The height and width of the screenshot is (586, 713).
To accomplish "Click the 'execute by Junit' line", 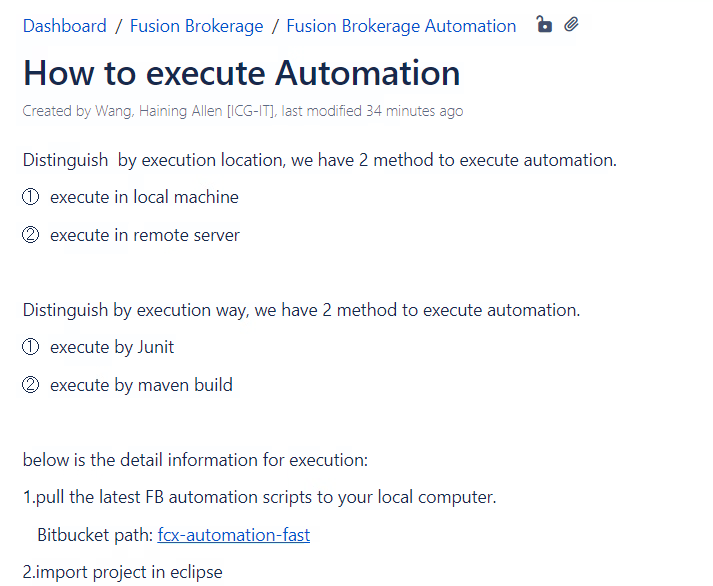I will (x=112, y=347).
